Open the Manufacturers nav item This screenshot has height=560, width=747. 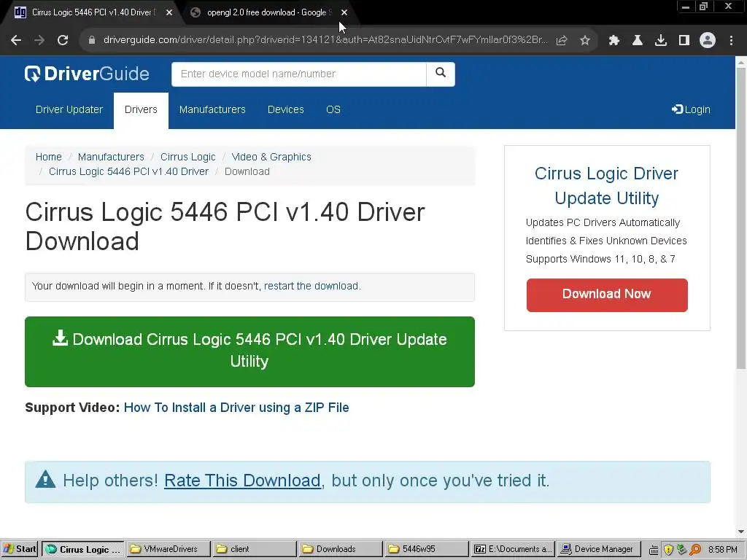(x=212, y=109)
